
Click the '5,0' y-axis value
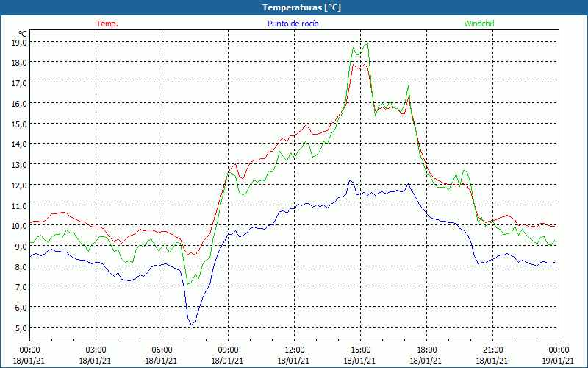coord(21,328)
